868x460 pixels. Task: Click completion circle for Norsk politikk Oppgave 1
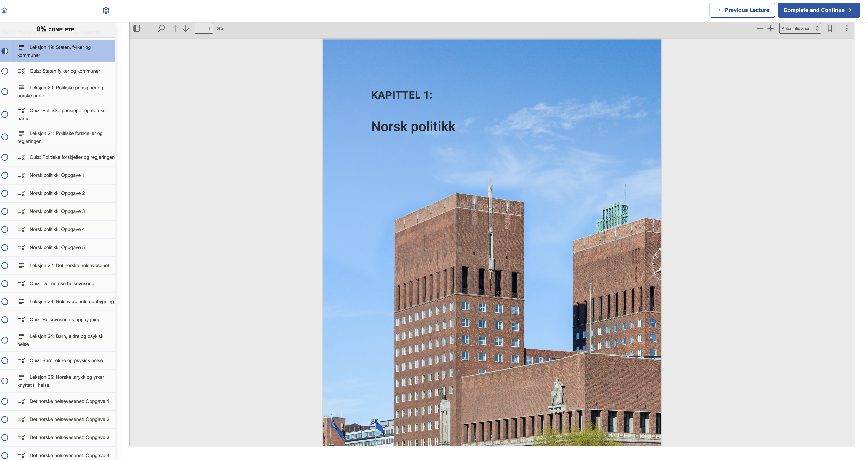(x=5, y=176)
